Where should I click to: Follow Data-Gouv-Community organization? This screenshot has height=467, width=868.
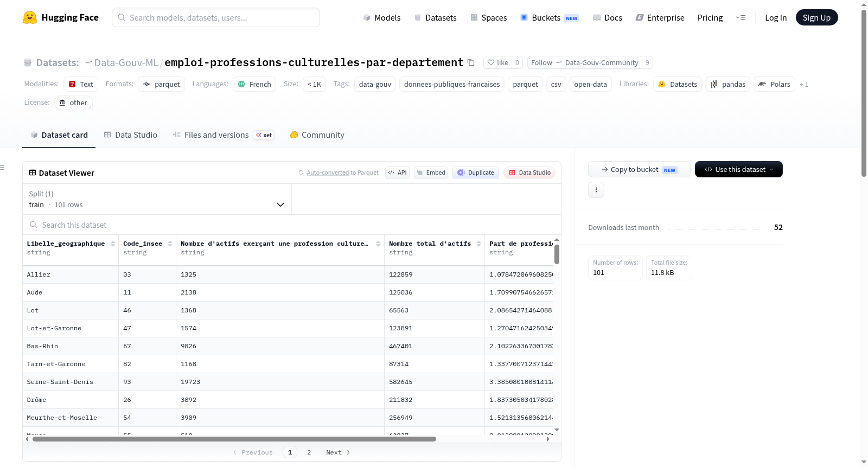point(585,62)
